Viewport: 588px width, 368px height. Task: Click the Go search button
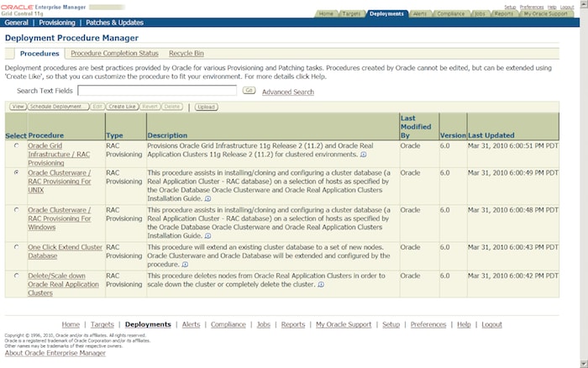[x=249, y=91]
